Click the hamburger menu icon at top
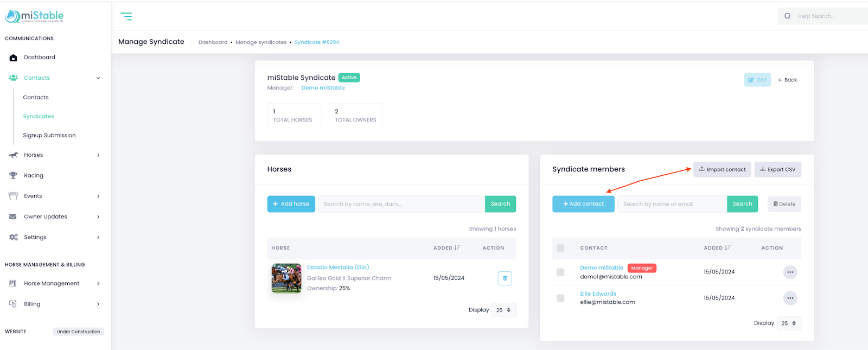Image resolution: width=868 pixels, height=350 pixels. click(x=126, y=16)
